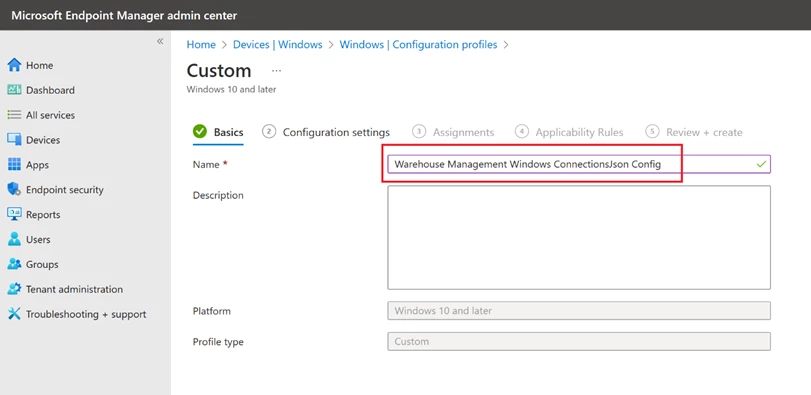This screenshot has height=395, width=811.
Task: Click the Profile type label
Action: click(x=218, y=342)
